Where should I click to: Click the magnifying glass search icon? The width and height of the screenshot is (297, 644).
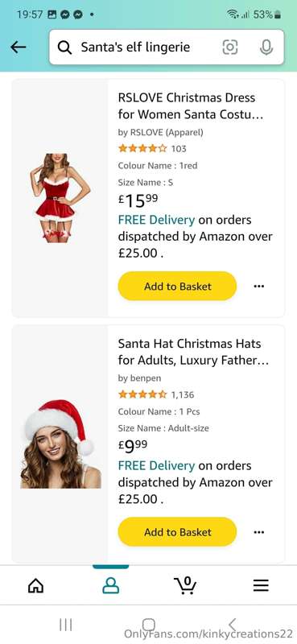64,47
